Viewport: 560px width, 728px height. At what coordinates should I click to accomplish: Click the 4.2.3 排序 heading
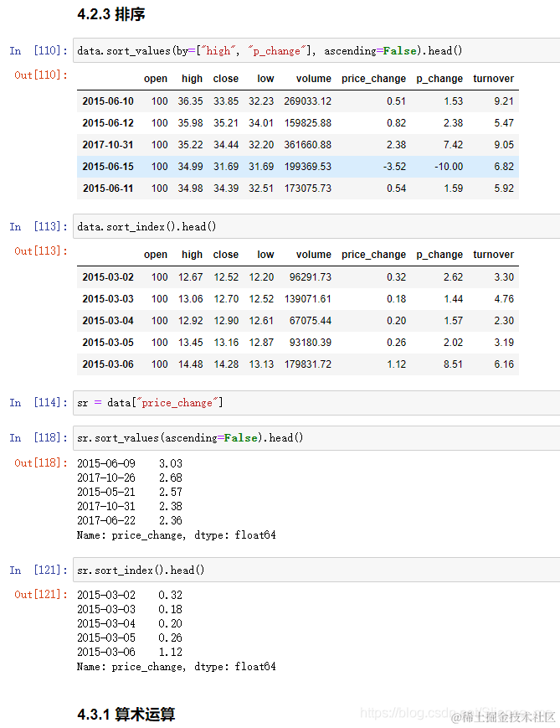tap(111, 14)
